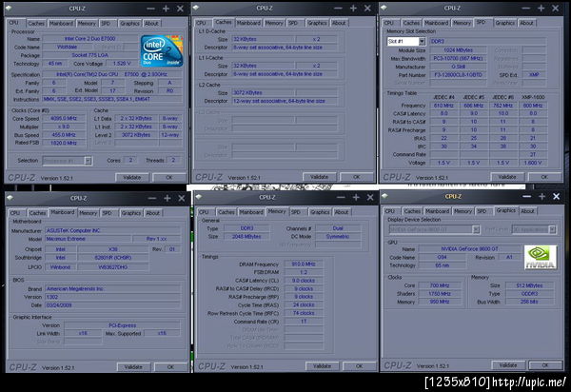571x392 pixels.
Task: Select the Mainboard tab in the Caches window
Action: tap(246, 22)
